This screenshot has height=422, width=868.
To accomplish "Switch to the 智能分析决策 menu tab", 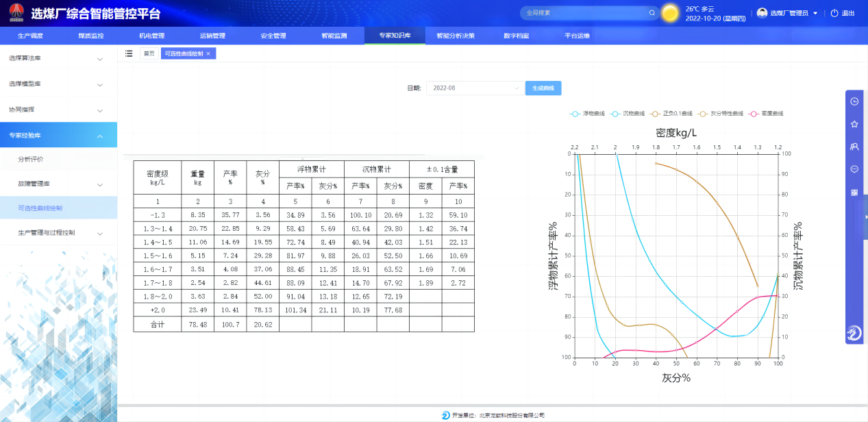I will point(455,36).
